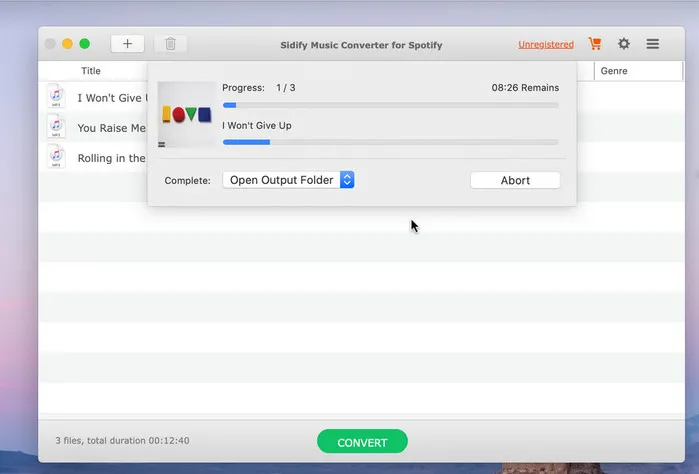Click the overall progress bar
Image resolution: width=699 pixels, height=474 pixels.
click(x=391, y=105)
